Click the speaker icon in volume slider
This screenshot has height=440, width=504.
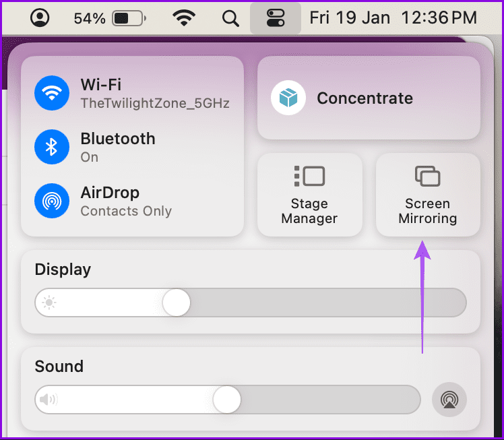click(x=49, y=400)
